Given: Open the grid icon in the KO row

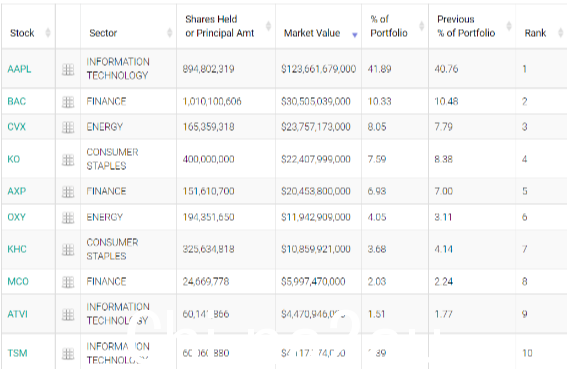Looking at the screenshot, I should [68, 160].
